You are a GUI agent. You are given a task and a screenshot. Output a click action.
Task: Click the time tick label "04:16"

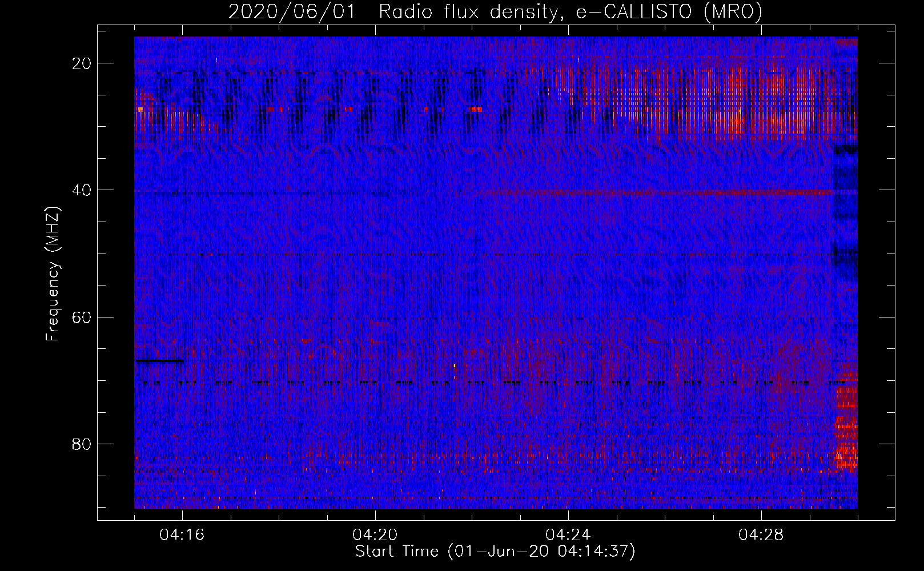point(182,535)
